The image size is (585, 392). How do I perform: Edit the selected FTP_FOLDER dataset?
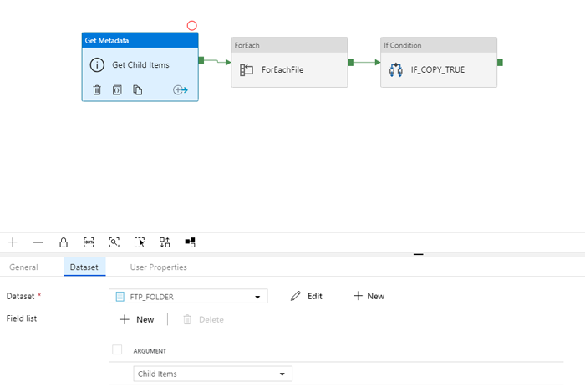click(307, 296)
